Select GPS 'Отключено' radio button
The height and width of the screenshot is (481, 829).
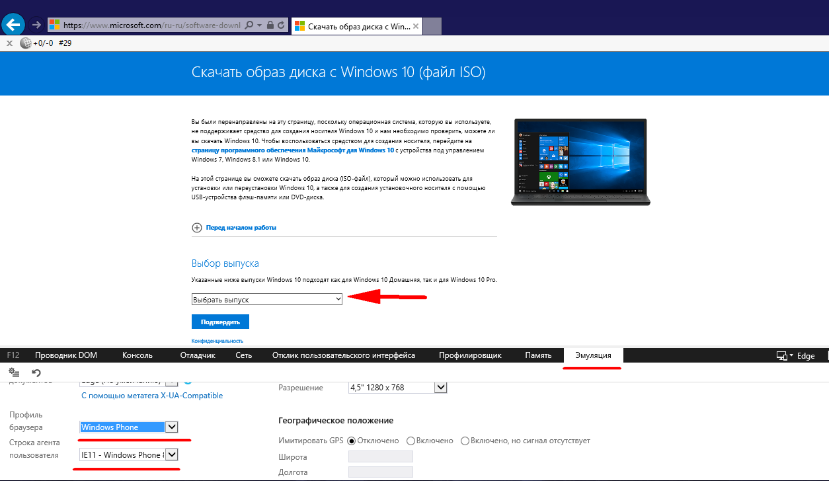(352, 441)
